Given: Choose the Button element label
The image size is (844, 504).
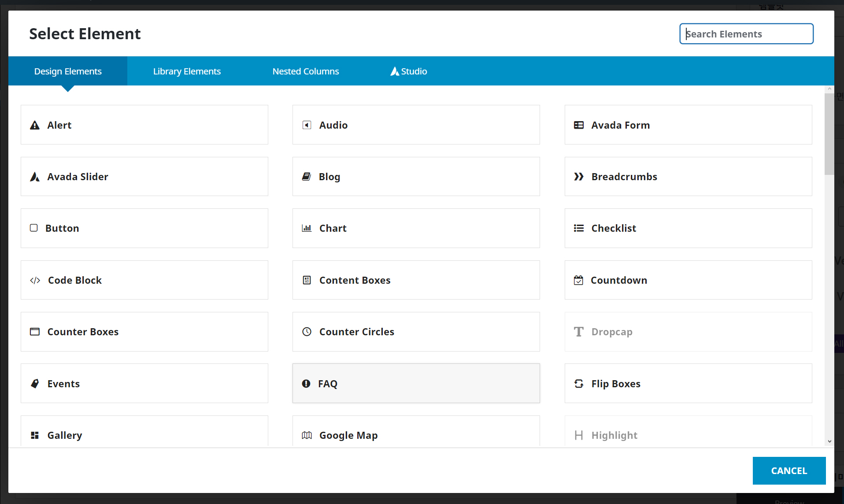Looking at the screenshot, I should 62,228.
